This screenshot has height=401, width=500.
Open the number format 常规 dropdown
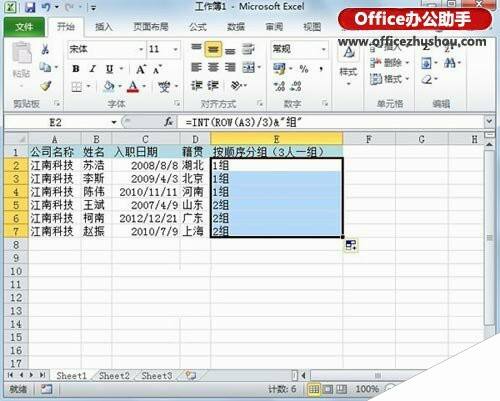pyautogui.click(x=323, y=49)
